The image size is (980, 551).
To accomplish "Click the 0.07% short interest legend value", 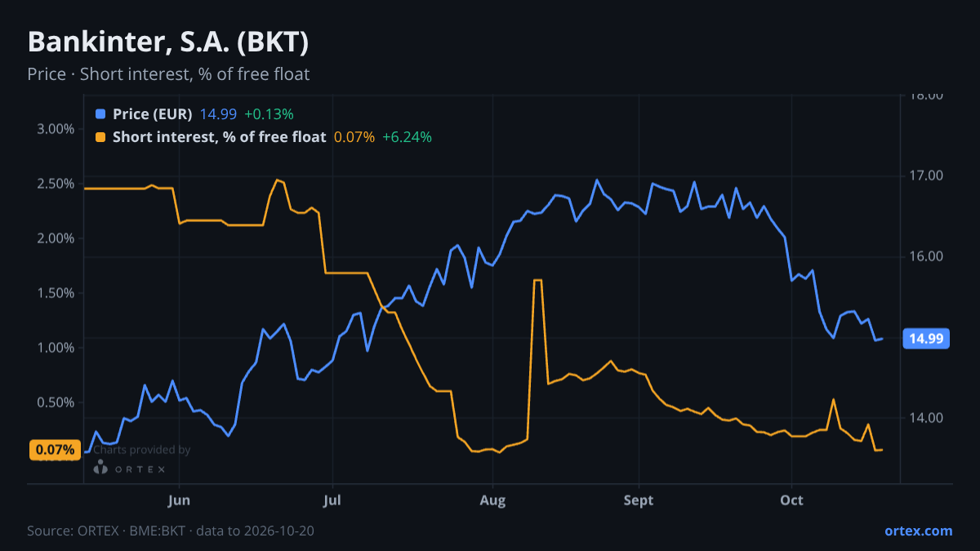I will (354, 137).
